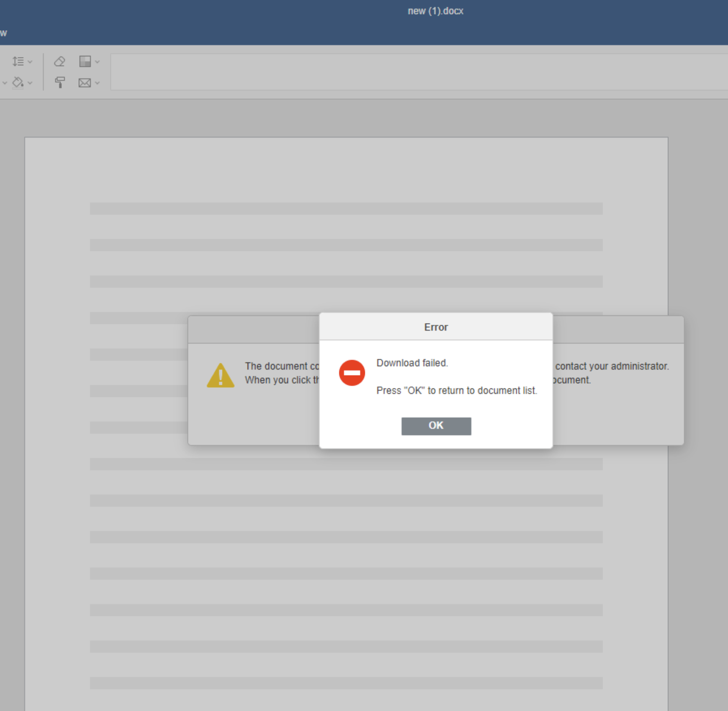Click the red error stop icon

tap(352, 373)
